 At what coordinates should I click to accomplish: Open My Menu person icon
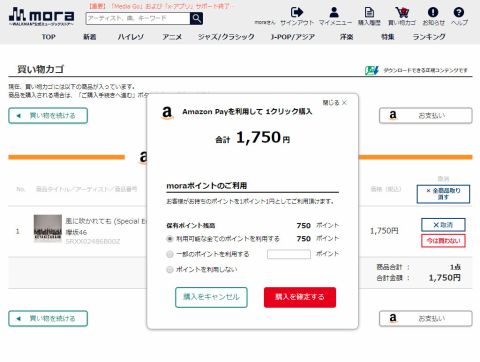tap(334, 12)
